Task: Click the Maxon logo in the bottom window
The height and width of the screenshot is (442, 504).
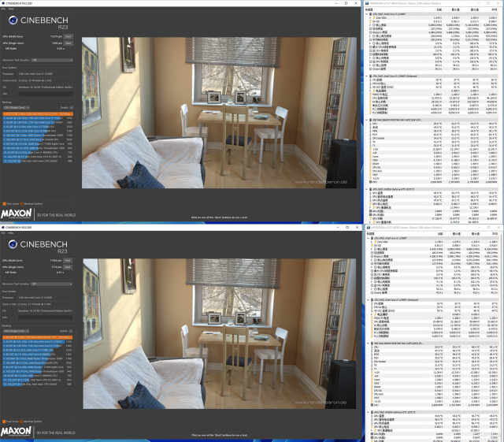Action: [x=17, y=433]
